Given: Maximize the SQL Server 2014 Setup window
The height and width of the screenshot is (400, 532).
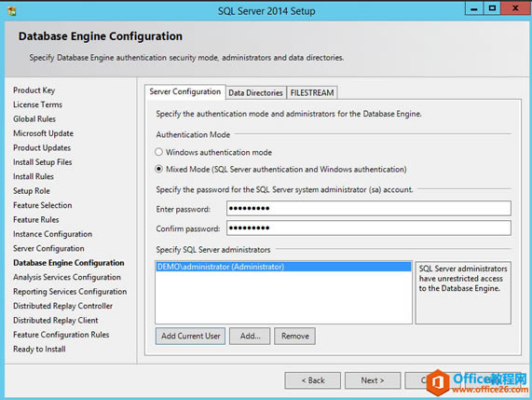Looking at the screenshot, I should 492,8.
